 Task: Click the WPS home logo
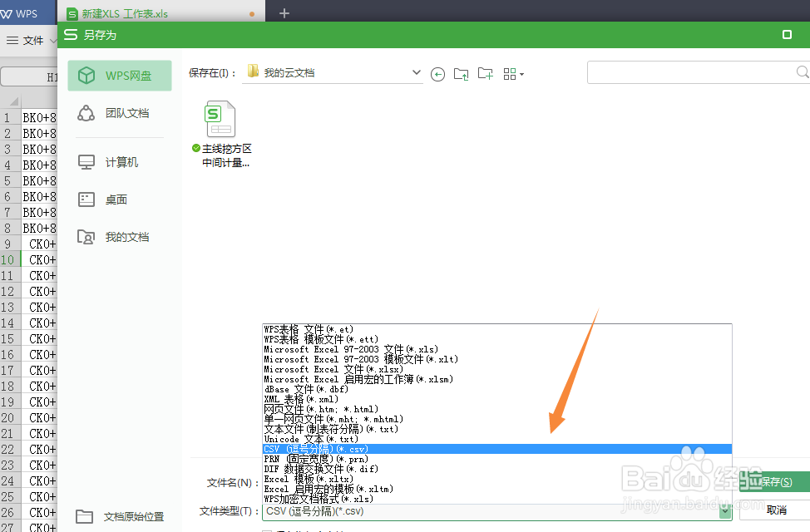(20, 13)
